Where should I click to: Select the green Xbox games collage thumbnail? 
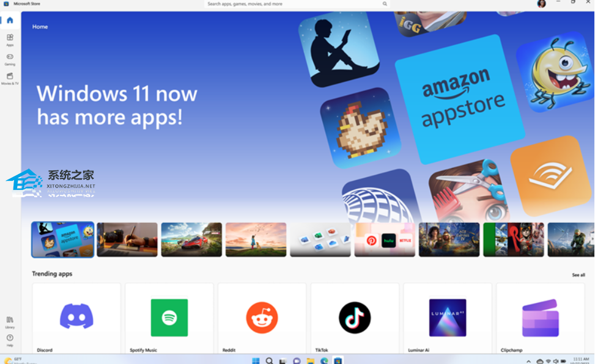[514, 239]
